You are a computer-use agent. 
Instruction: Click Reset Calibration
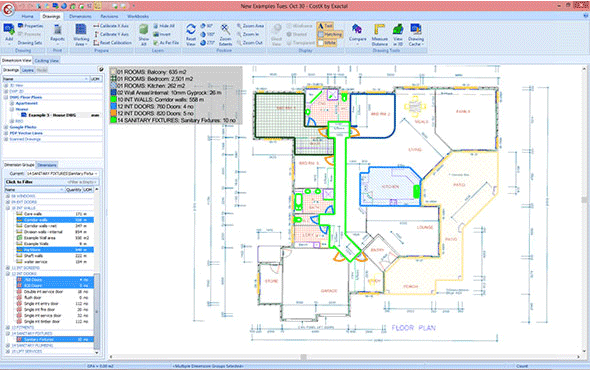[113, 43]
